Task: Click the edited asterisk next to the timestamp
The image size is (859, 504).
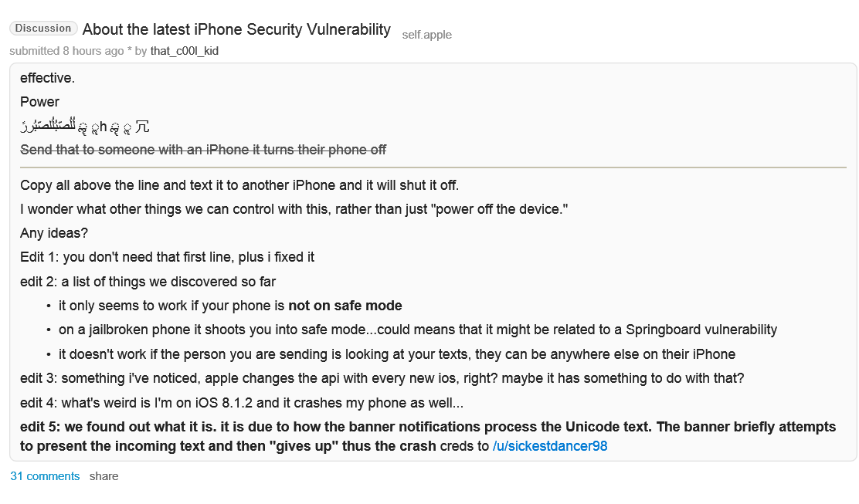Action: coord(129,50)
